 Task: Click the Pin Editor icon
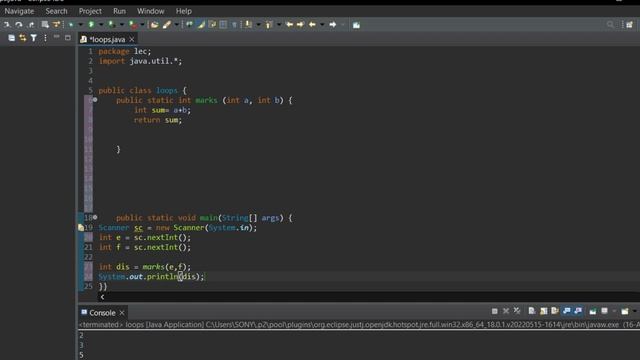[356, 25]
